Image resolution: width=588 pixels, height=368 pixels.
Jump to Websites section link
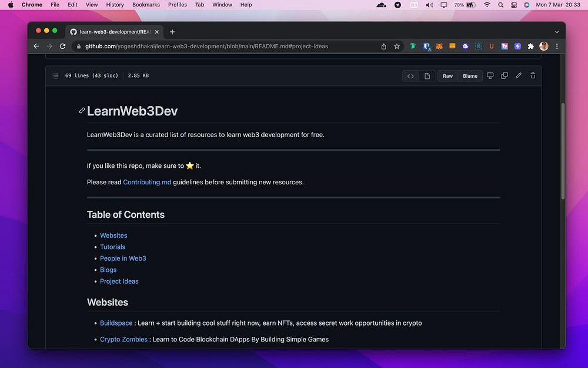[113, 236]
